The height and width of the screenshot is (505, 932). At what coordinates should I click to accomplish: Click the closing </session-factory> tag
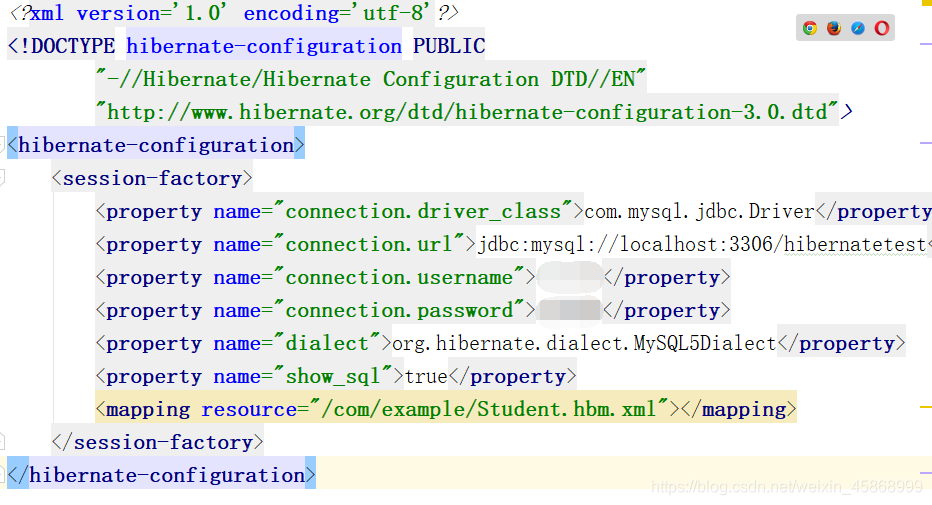(158, 441)
